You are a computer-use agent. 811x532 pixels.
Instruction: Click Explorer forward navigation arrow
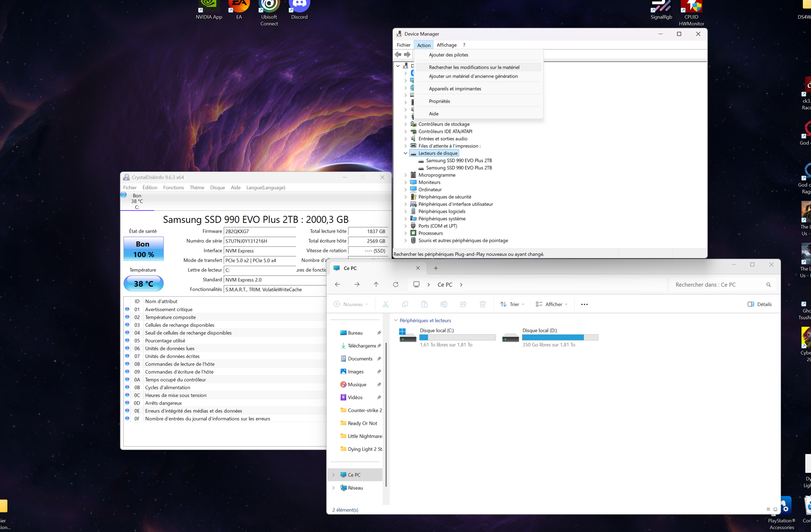(x=357, y=284)
